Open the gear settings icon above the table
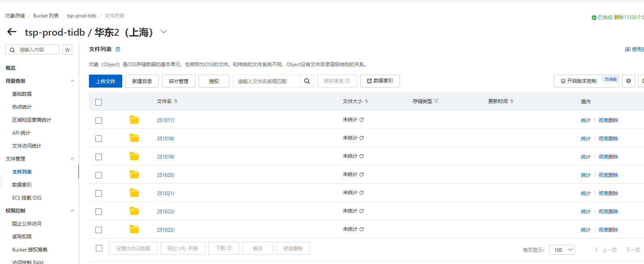This screenshot has height=264, width=644. [629, 81]
